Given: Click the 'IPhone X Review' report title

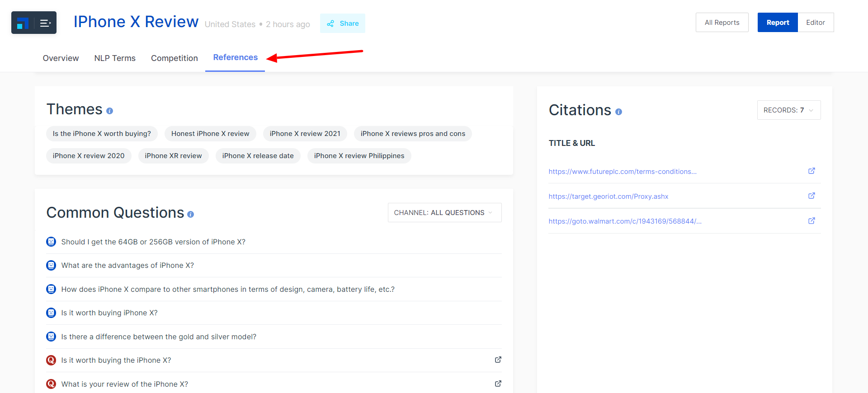Looking at the screenshot, I should coord(136,22).
